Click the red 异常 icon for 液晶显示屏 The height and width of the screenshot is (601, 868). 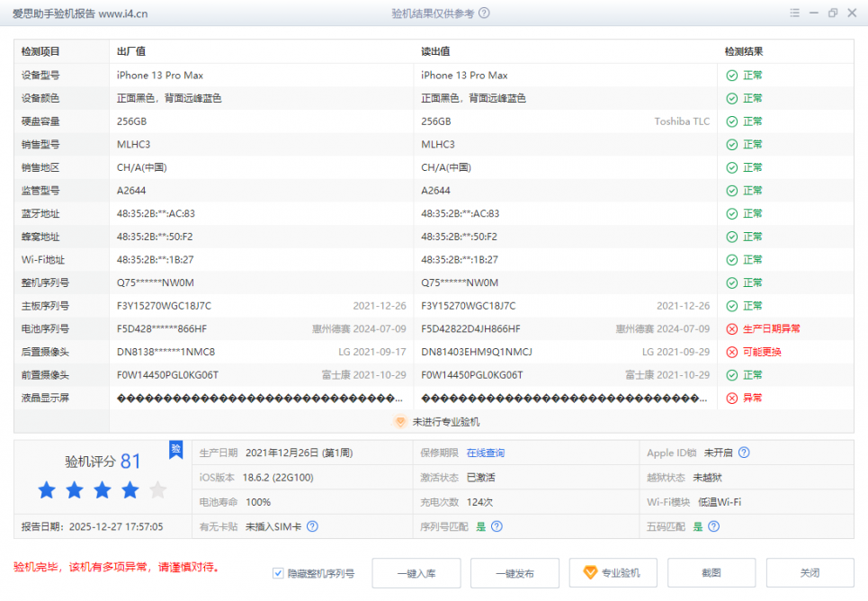click(x=732, y=398)
